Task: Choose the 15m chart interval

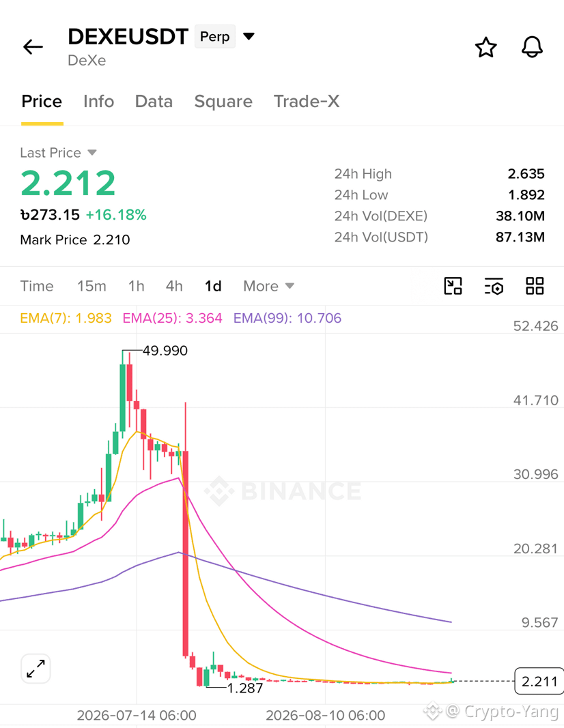Action: [91, 286]
